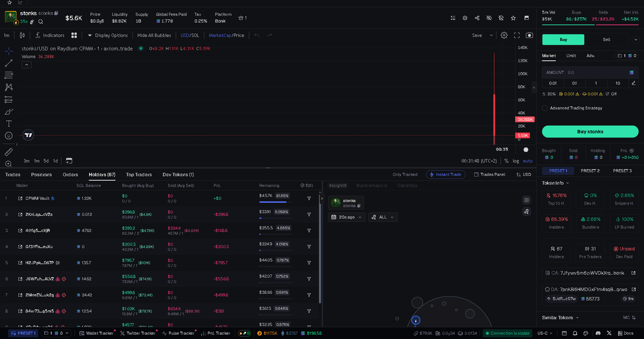This screenshot has height=339, width=644.
Task: Open the Discord icon in footer
Action: tap(599, 333)
